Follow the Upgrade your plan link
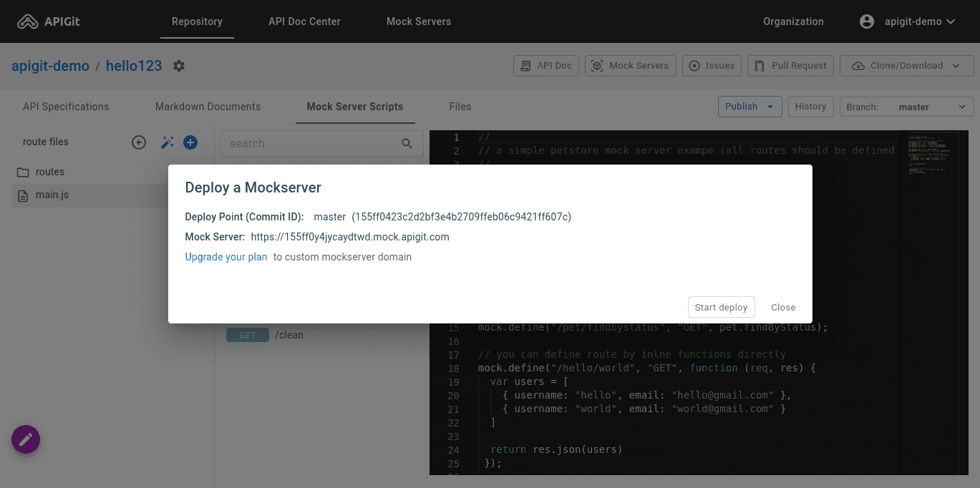The image size is (980, 488). coord(226,257)
